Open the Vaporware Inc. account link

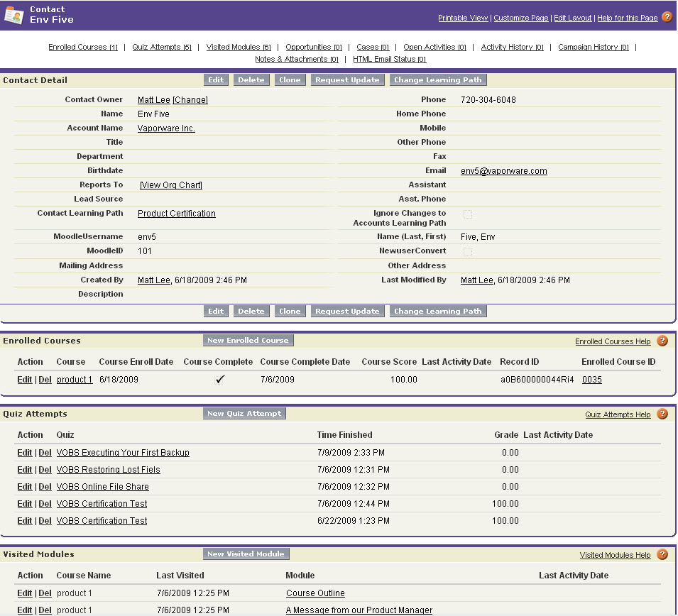tap(166, 128)
